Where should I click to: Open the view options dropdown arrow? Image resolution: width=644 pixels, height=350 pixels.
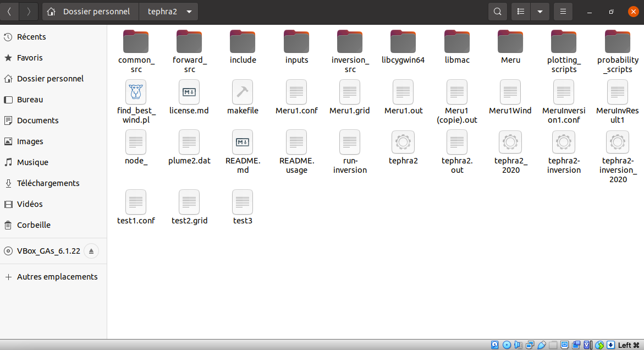[x=540, y=12]
